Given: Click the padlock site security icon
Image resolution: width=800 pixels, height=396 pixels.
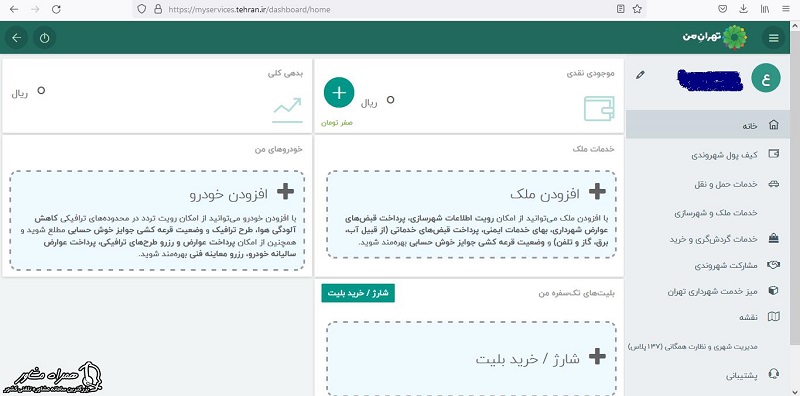Looking at the screenshot, I should pos(158,9).
